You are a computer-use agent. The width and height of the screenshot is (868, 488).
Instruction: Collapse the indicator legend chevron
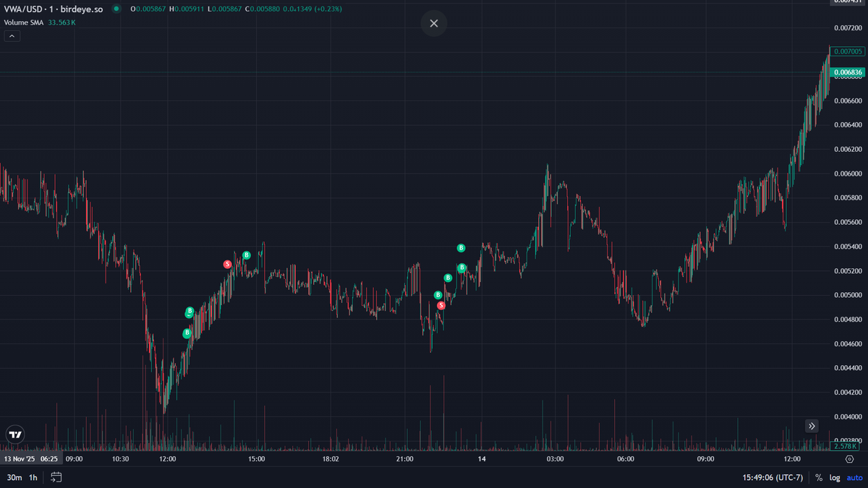(x=12, y=35)
